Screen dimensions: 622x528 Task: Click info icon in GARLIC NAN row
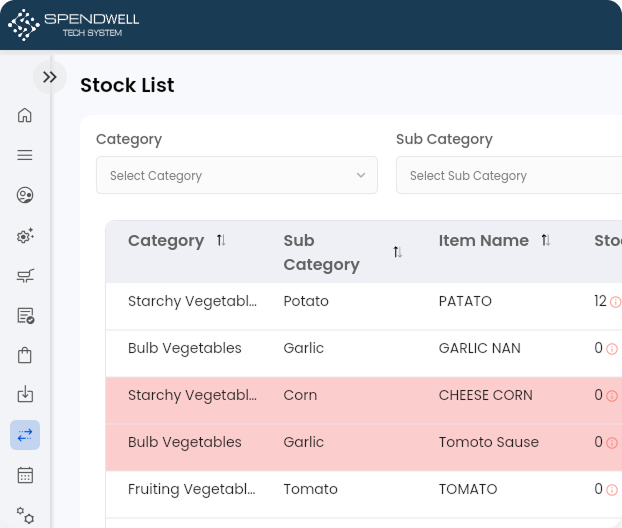tap(612, 349)
